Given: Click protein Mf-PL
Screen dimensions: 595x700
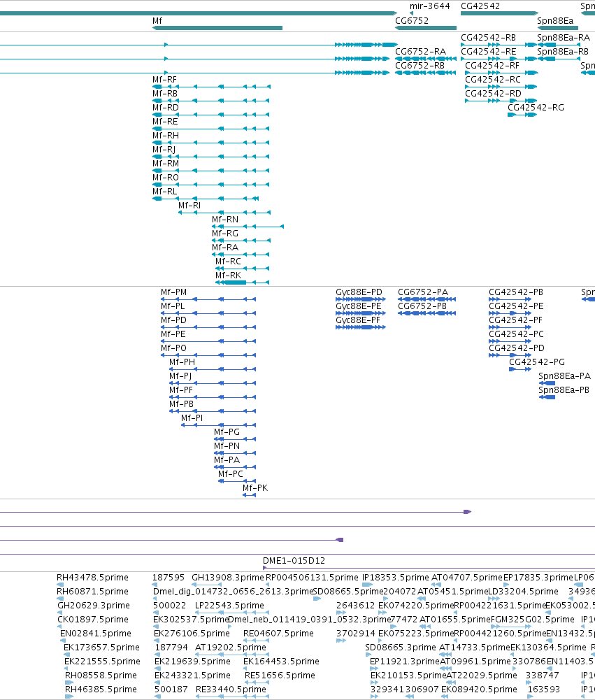Looking at the screenshot, I should [173, 306].
